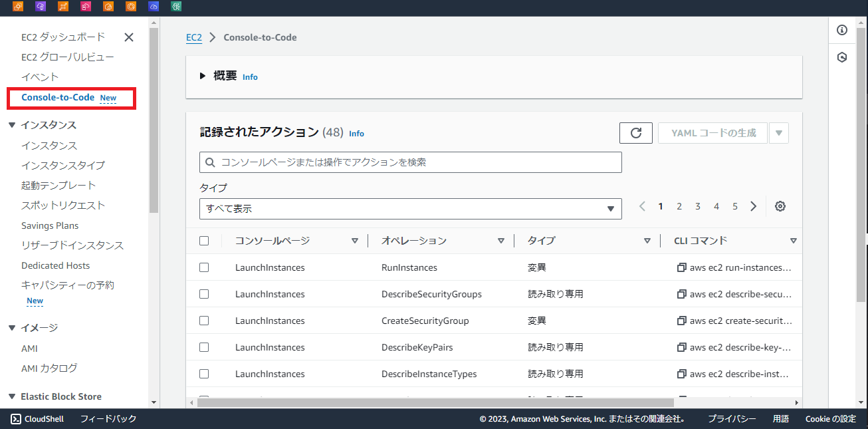
Task: Check the CreateSecurityGroup row checkbox
Action: (204, 321)
